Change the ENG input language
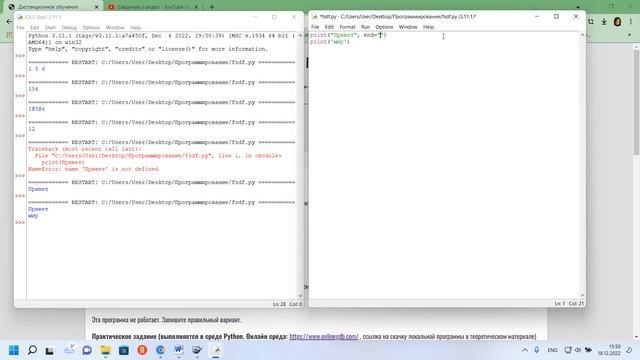 (x=552, y=350)
